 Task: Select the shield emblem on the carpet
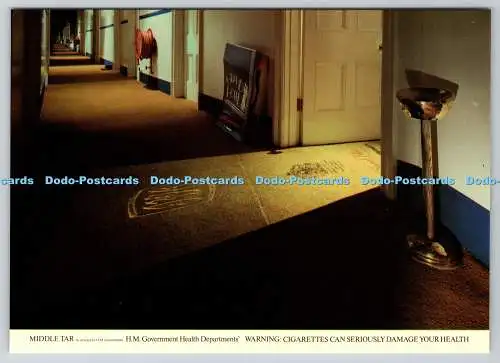[x=171, y=200]
